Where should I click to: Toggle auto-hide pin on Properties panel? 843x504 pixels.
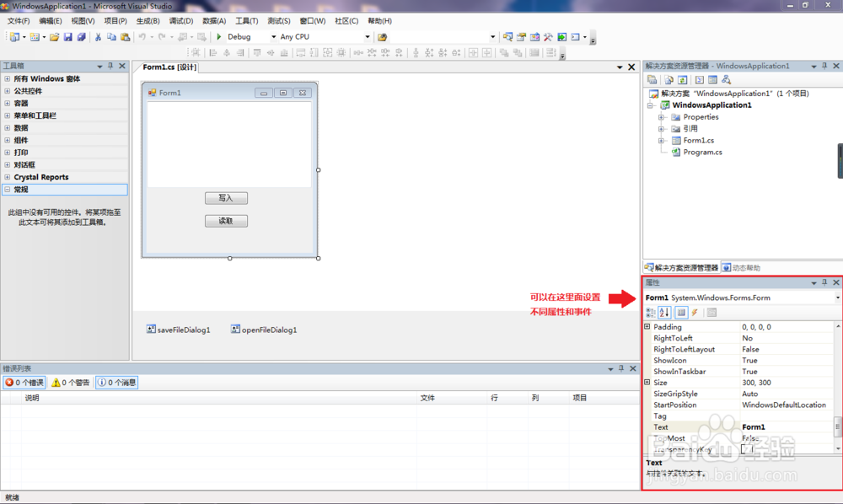[824, 282]
